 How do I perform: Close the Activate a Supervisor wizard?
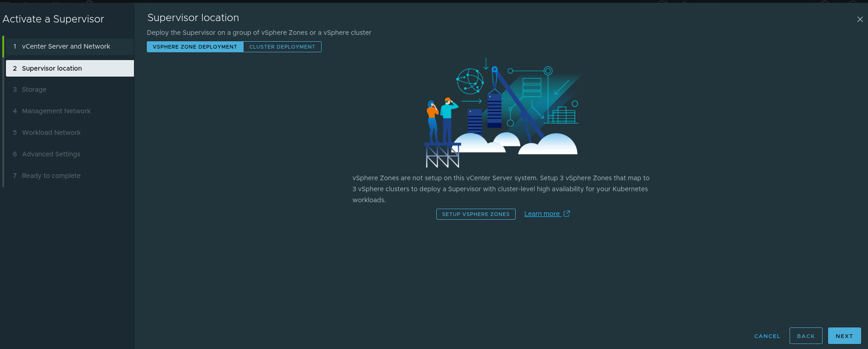860,19
